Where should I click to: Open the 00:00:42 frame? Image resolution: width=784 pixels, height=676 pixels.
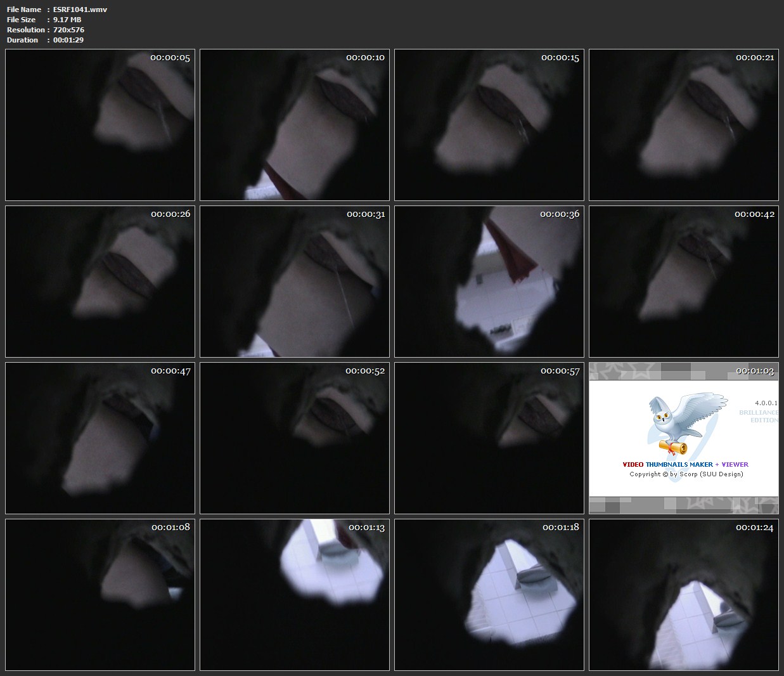tap(684, 282)
